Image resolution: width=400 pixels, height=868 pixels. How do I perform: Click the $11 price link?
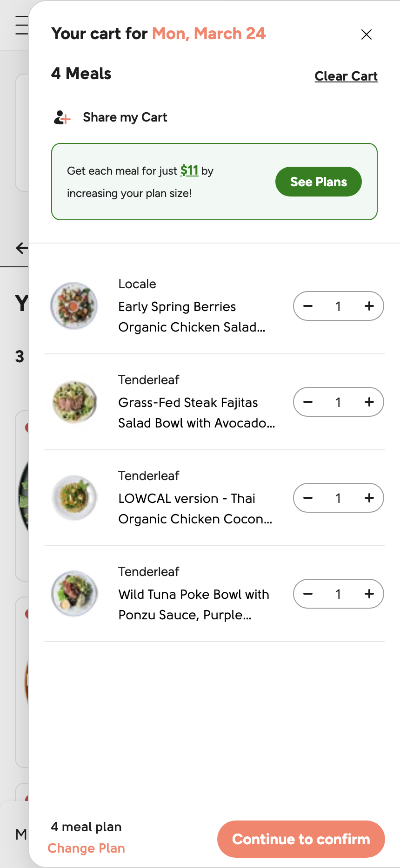click(189, 170)
